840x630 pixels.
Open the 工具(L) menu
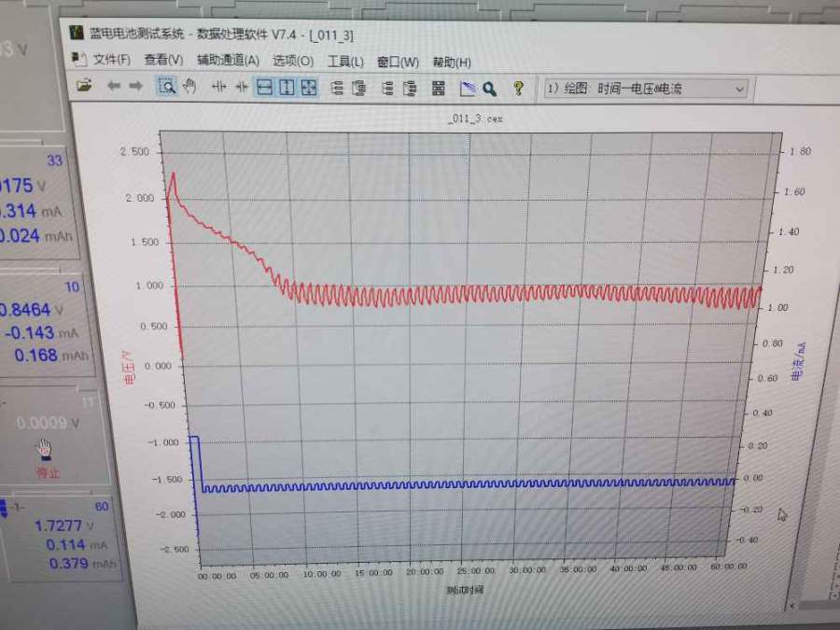coord(345,62)
